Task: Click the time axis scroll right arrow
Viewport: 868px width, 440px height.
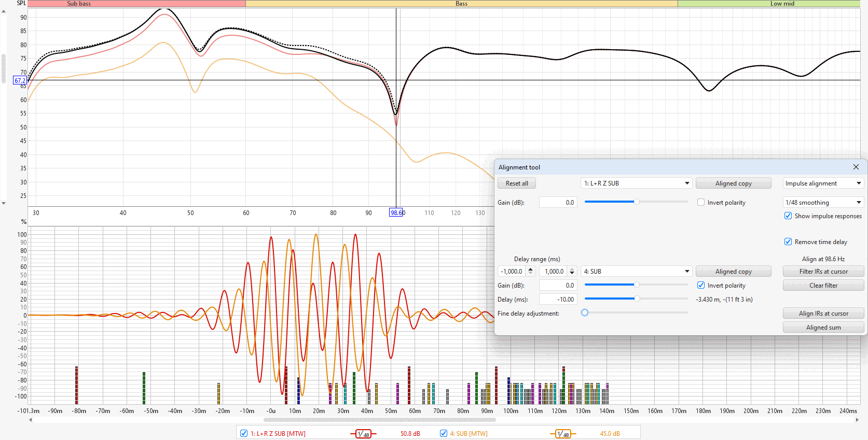Action: [x=857, y=420]
